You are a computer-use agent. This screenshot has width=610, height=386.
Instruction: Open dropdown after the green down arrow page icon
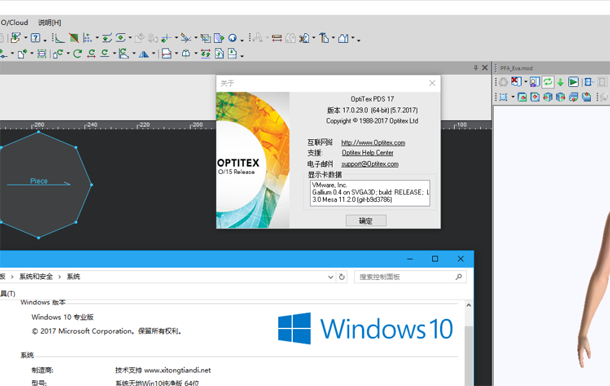coord(242,55)
